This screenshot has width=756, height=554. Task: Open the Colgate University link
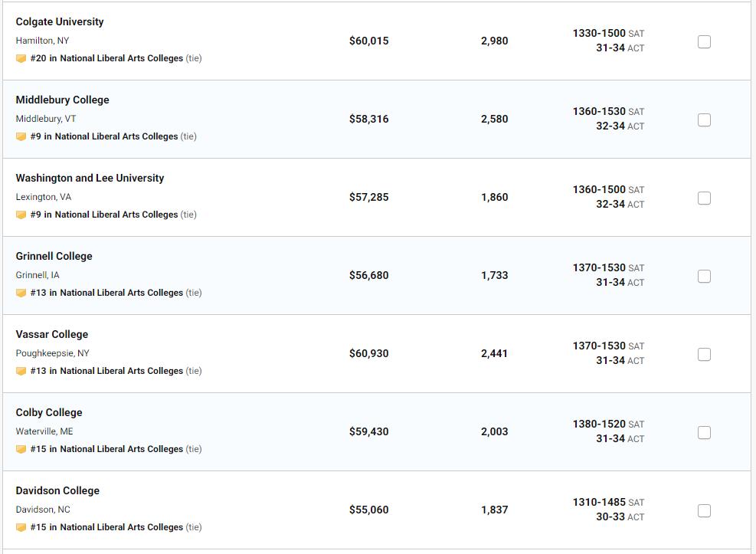pyautogui.click(x=60, y=22)
